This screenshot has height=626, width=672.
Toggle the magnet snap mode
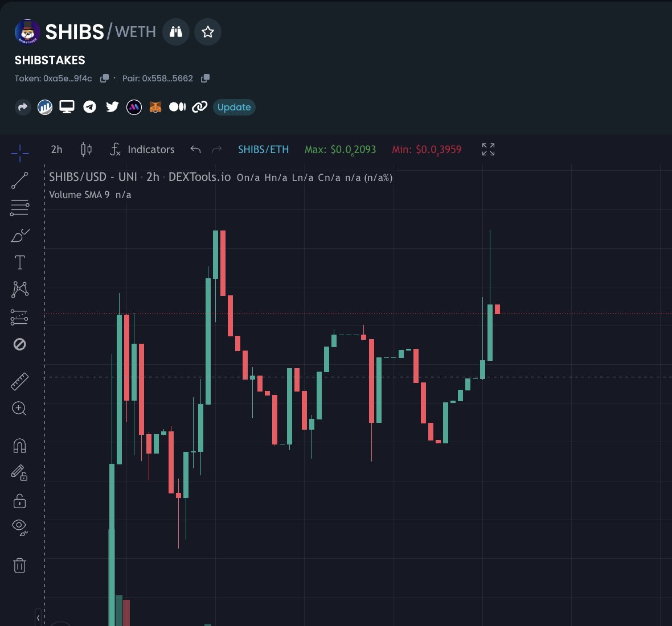pyautogui.click(x=20, y=446)
